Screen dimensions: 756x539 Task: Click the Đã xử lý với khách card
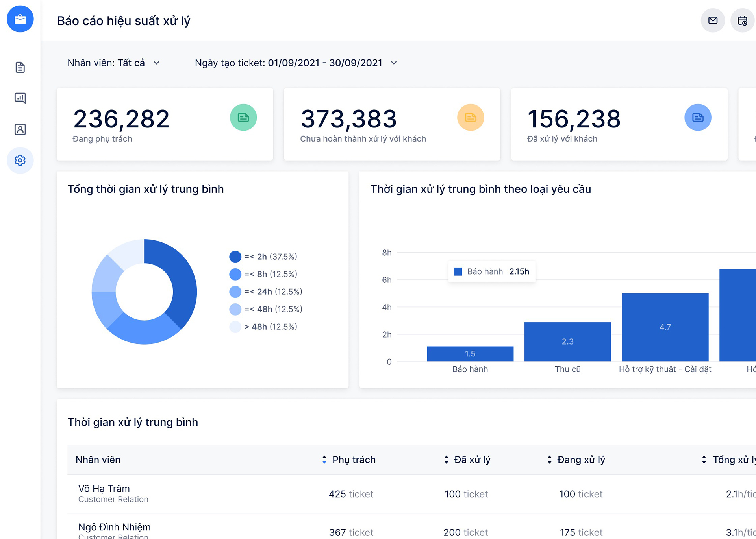click(619, 124)
